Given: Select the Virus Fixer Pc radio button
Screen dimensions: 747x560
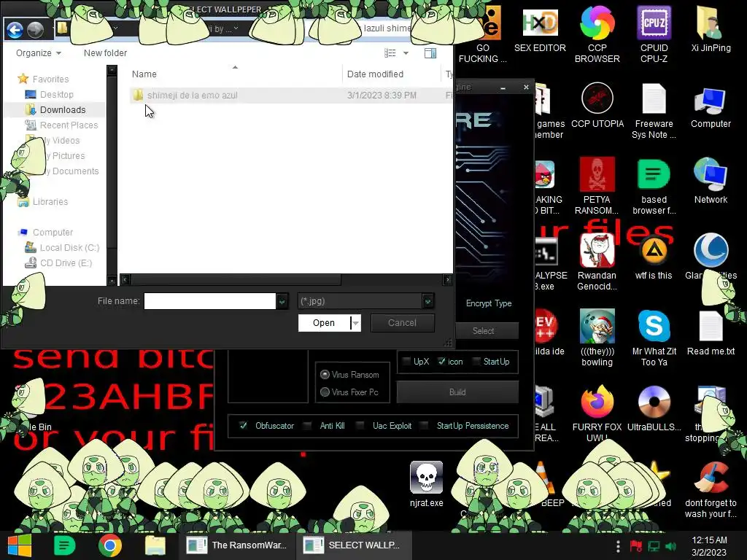Looking at the screenshot, I should pos(325,392).
